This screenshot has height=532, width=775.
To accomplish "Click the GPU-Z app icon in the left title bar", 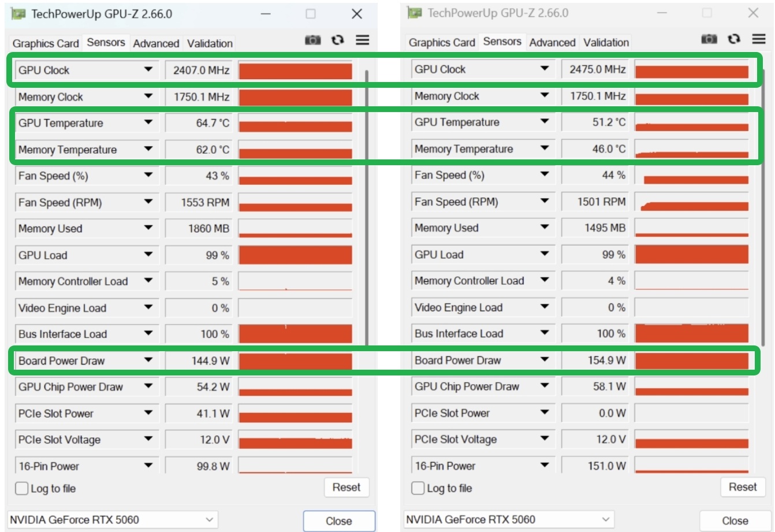I will coord(18,14).
